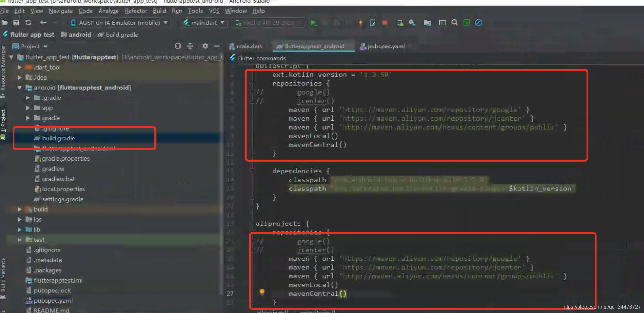The height and width of the screenshot is (313, 644).
Task: Open the Refactor menu
Action: [136, 11]
